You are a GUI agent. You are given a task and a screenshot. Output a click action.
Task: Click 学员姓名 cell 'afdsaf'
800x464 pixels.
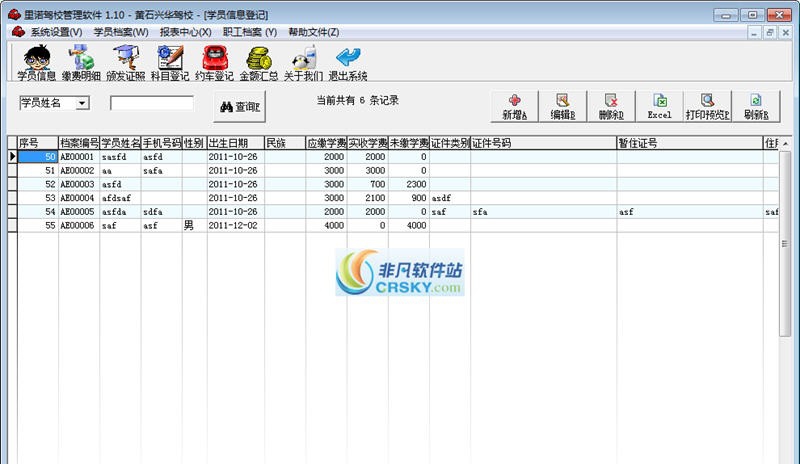(x=120, y=198)
